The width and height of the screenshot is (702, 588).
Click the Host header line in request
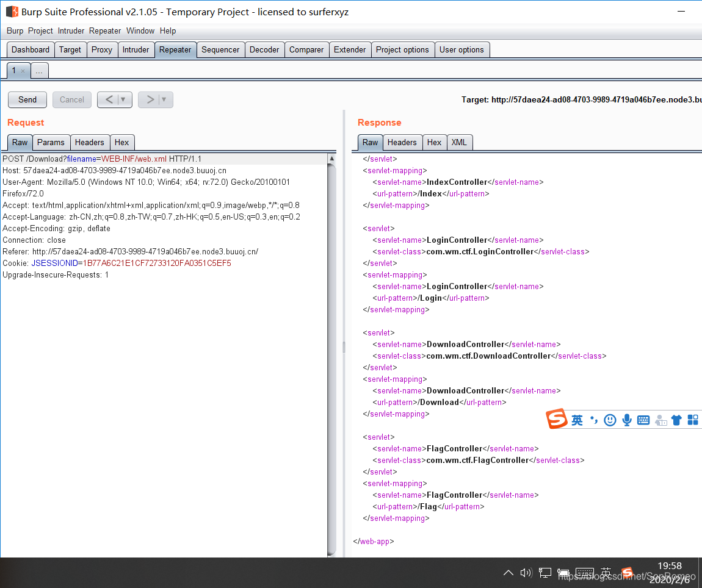tap(114, 171)
